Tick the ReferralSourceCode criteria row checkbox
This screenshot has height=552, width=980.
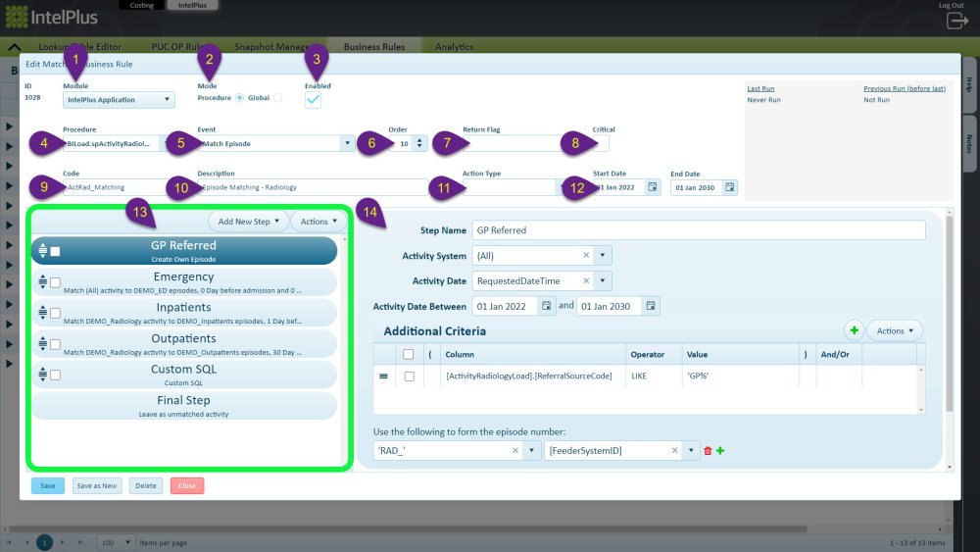tap(410, 376)
